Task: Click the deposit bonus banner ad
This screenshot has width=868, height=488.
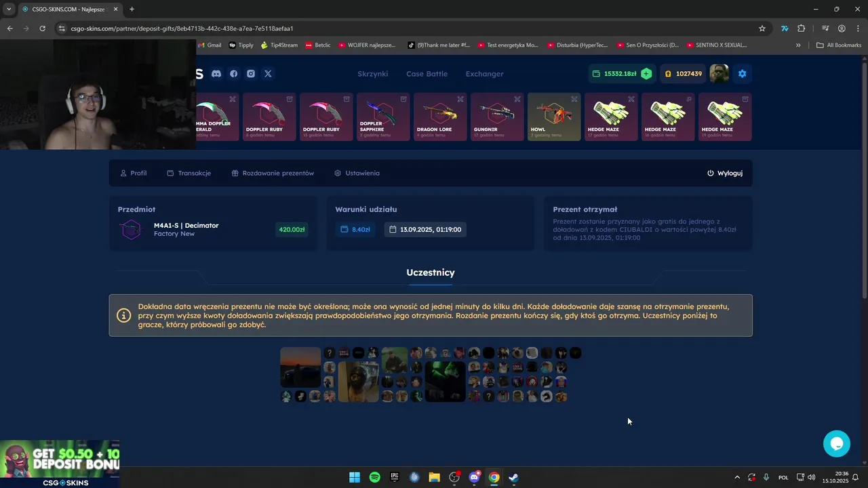Action: [x=60, y=464]
